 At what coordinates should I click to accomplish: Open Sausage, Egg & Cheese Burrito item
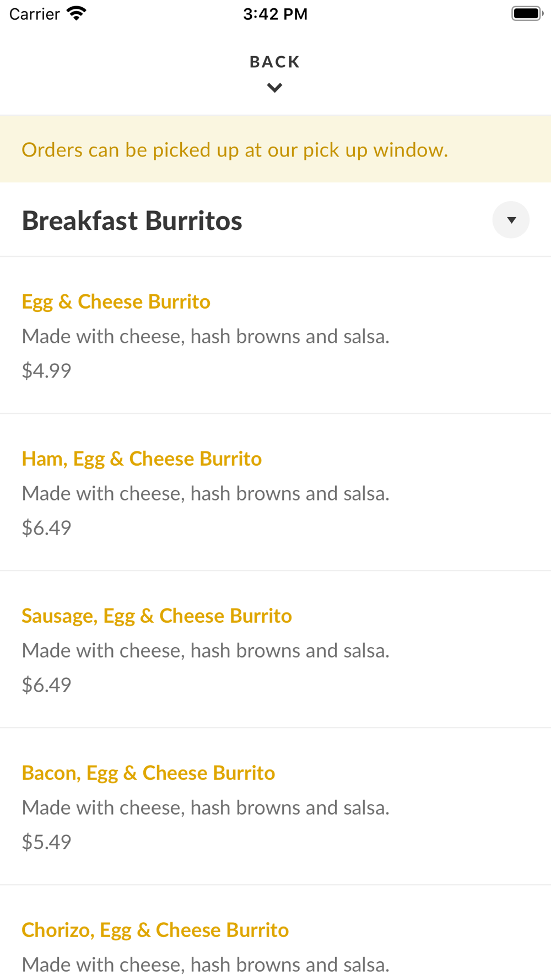click(156, 616)
